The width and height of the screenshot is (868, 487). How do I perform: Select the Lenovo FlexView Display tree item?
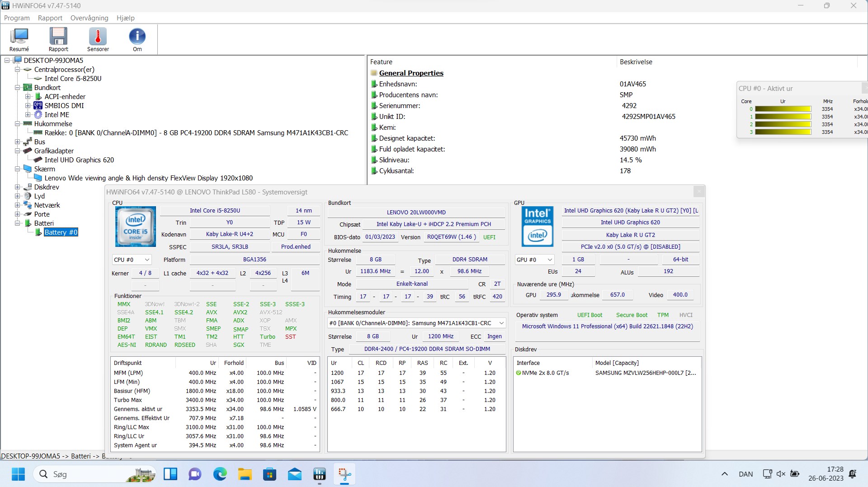[148, 178]
